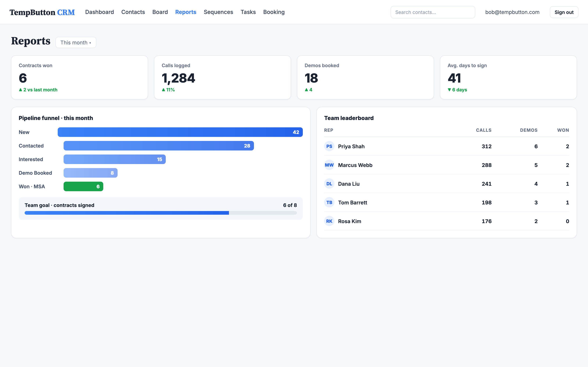Click Tom Barrett's TB avatar icon
The height and width of the screenshot is (367, 588).
tap(329, 202)
